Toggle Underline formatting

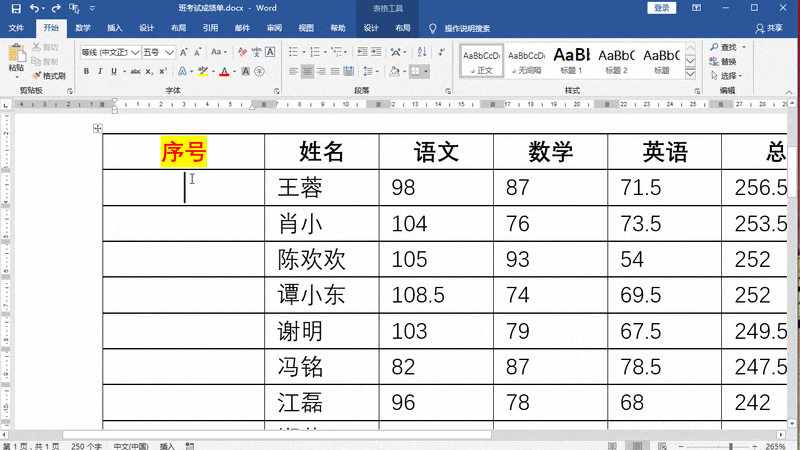[114, 71]
